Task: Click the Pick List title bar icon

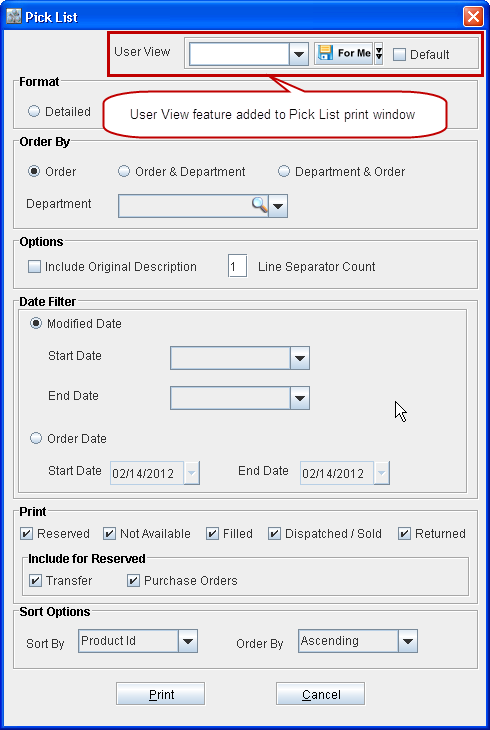Action: tap(14, 17)
